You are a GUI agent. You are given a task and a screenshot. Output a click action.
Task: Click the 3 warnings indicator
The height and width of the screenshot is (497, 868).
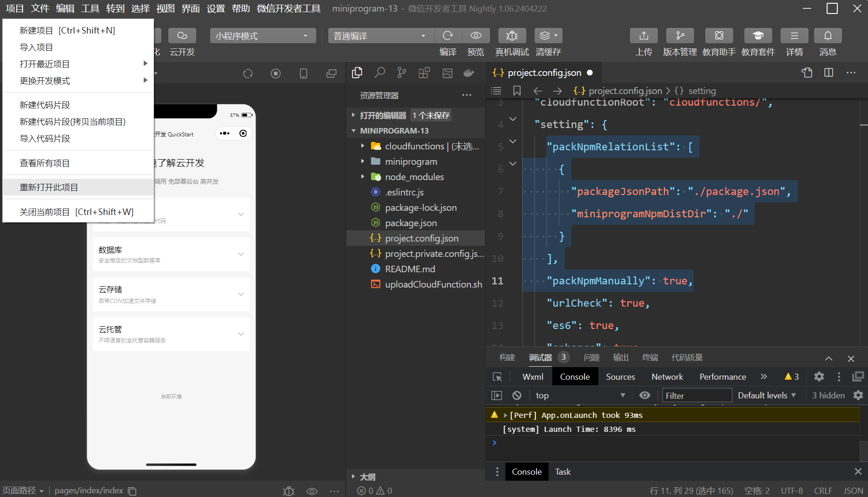pyautogui.click(x=792, y=376)
